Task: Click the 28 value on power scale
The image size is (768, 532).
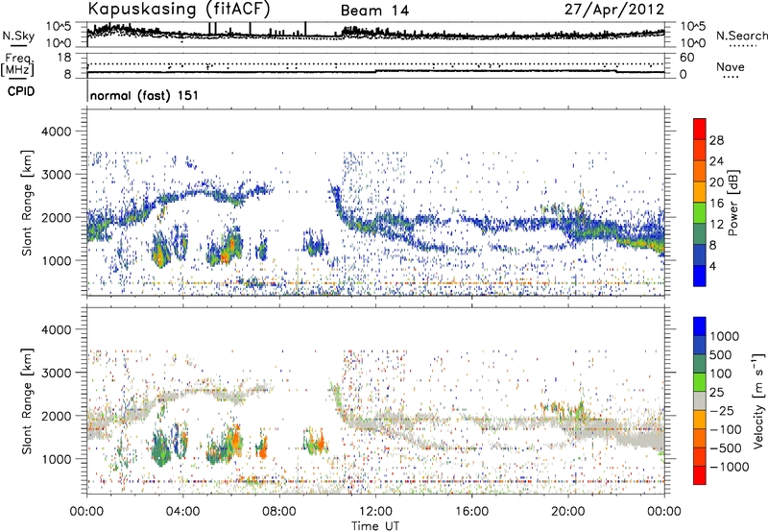Action: point(716,140)
